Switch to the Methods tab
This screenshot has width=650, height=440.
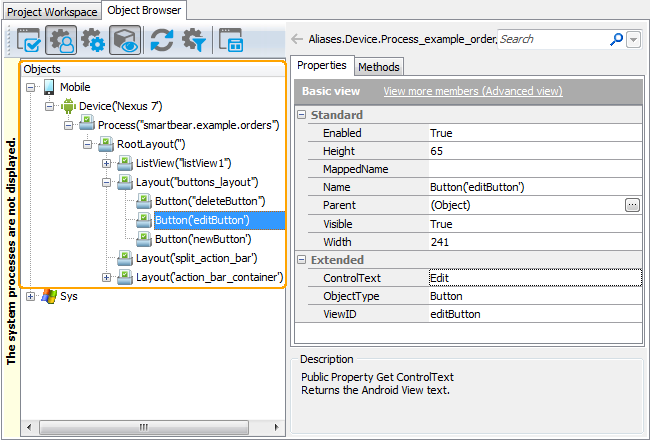(379, 66)
